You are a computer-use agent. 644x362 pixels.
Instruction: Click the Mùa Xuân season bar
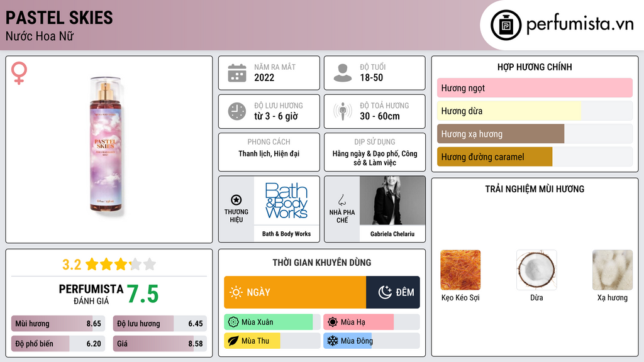(x=272, y=322)
